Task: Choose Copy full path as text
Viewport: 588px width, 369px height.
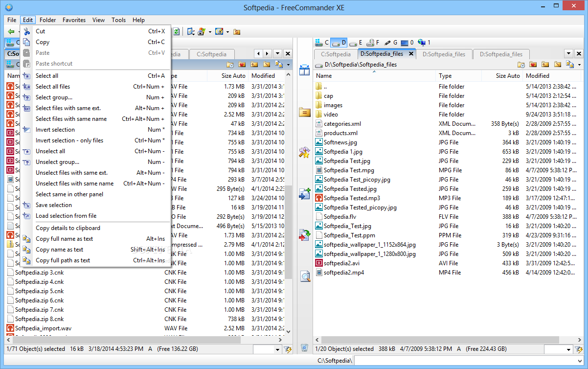Action: [x=95, y=260]
